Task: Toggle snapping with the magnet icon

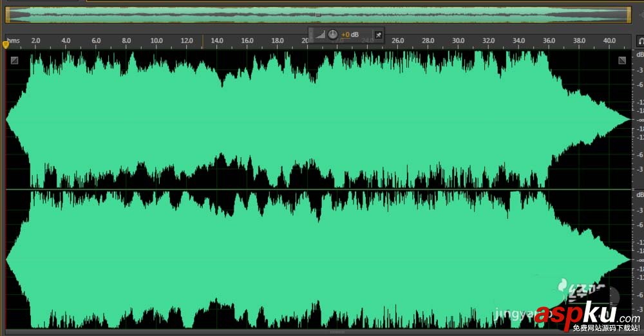Action: point(640,41)
